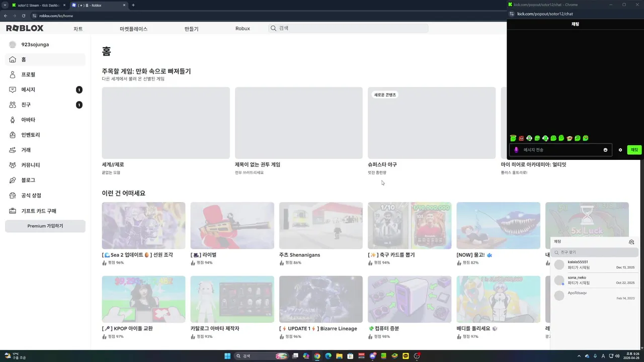Screen dimensions: 644x362
Task: Open the weather widget in the taskbar
Action: tap(14, 356)
